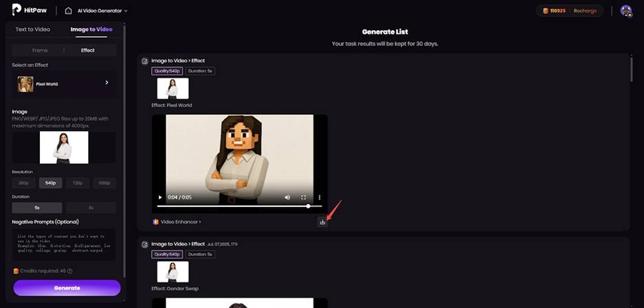Click the credits coin balance 110925
Viewport: 644px width, 308px height.
click(554, 11)
